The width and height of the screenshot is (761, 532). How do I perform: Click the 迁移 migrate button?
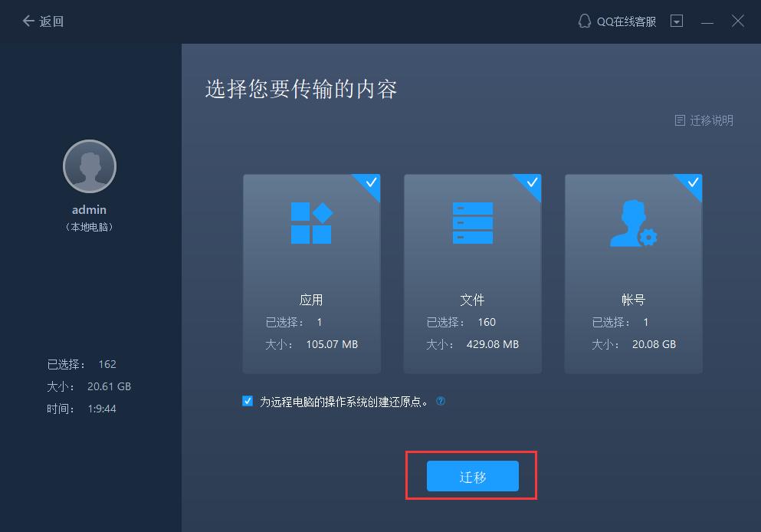click(471, 475)
